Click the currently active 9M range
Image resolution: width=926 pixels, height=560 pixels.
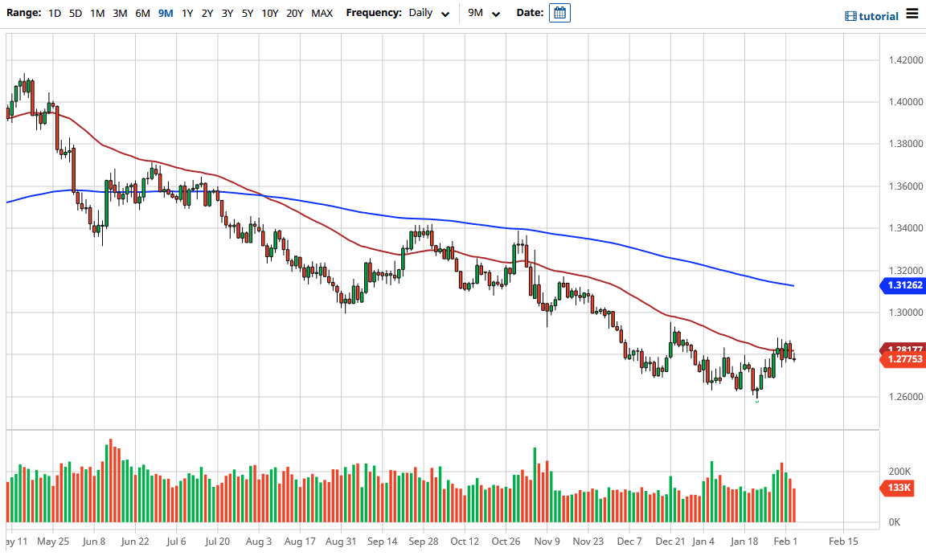pyautogui.click(x=164, y=13)
